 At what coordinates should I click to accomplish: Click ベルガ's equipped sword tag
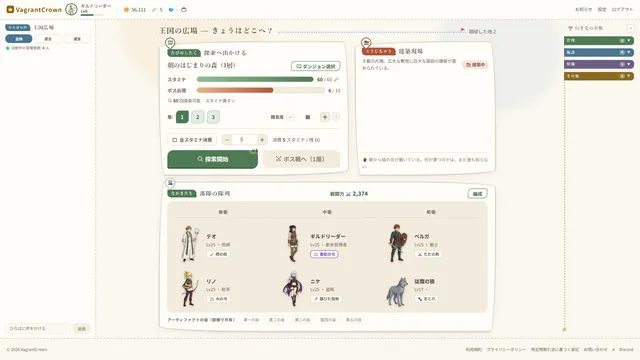[x=428, y=254]
